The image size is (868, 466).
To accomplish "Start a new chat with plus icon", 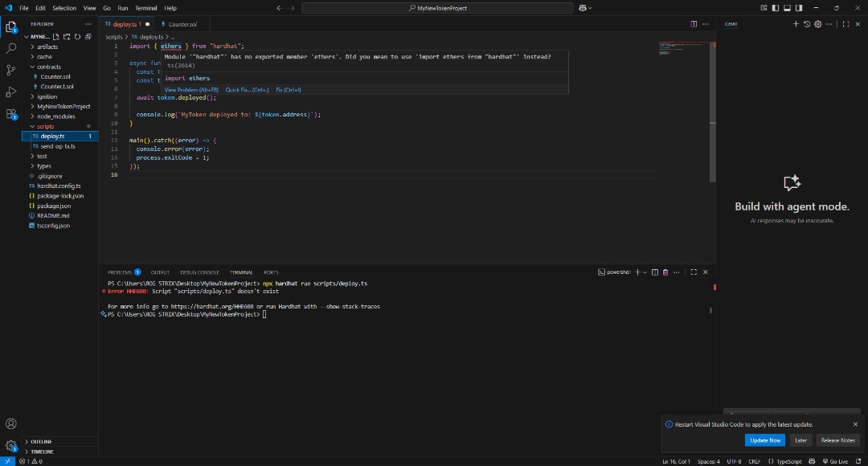I will 796,24.
